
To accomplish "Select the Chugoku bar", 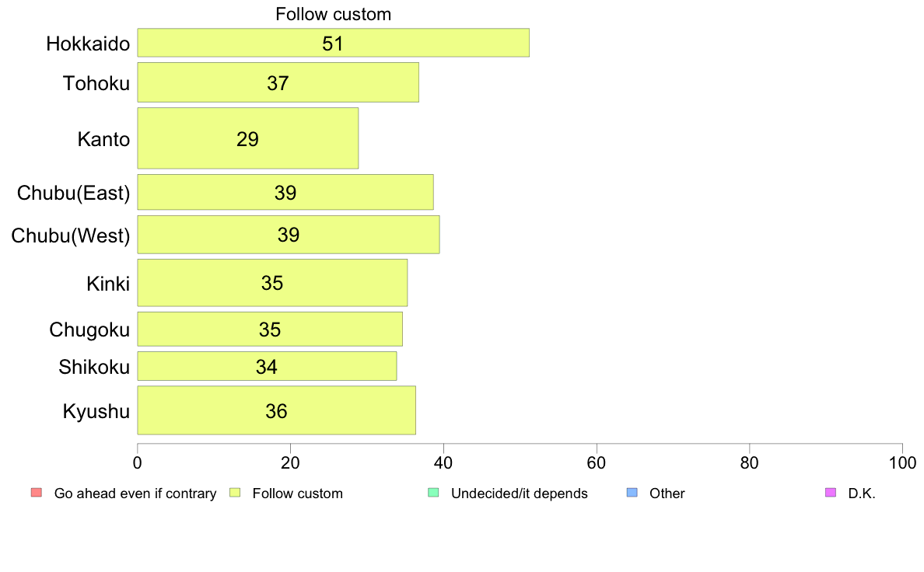I will (x=270, y=330).
